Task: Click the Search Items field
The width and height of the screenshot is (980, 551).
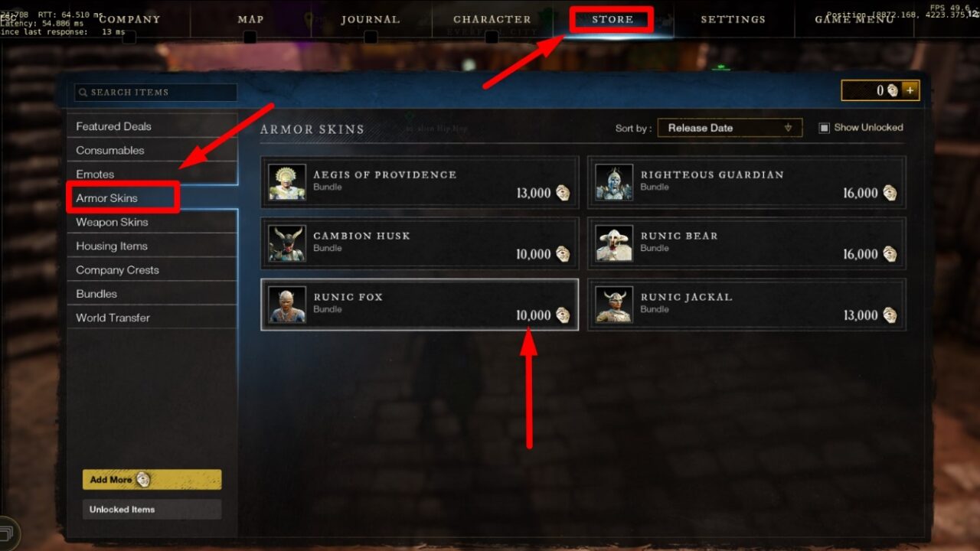Action: pyautogui.click(x=155, y=93)
